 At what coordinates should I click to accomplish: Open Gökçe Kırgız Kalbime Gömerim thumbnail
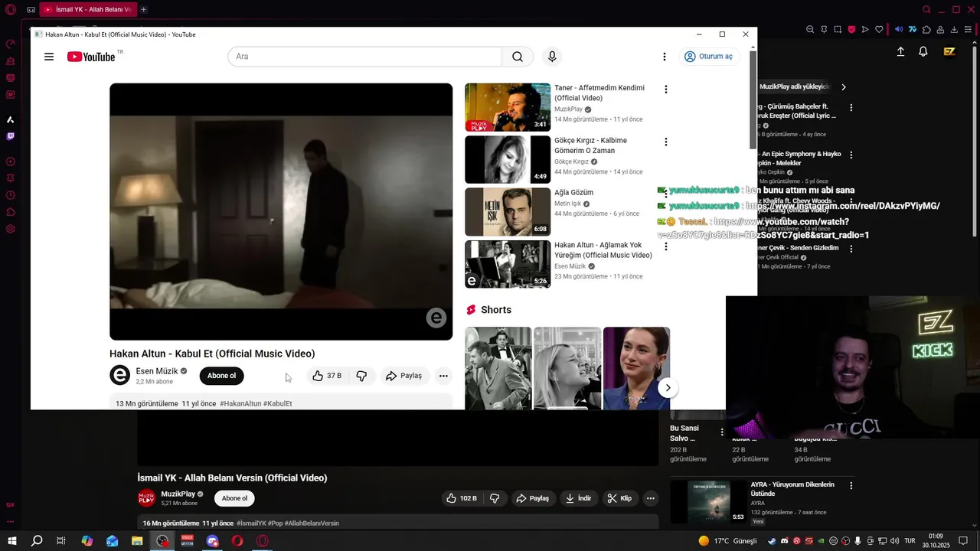pos(508,159)
